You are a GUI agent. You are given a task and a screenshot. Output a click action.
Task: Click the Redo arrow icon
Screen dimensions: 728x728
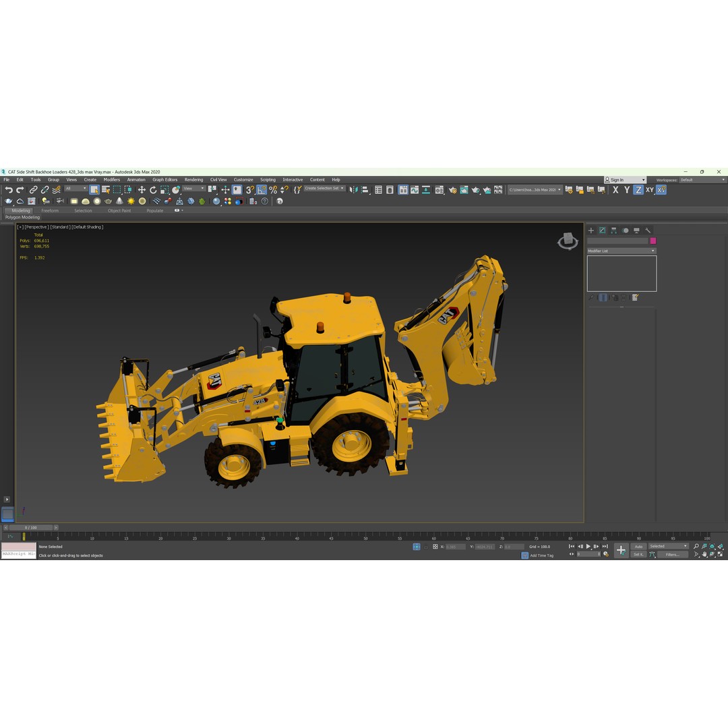[20, 190]
